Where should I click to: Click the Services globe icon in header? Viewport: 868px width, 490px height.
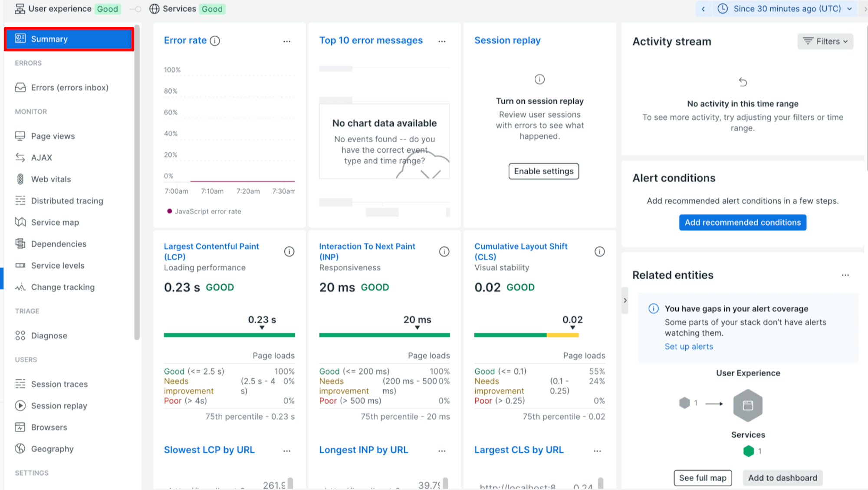tap(155, 9)
